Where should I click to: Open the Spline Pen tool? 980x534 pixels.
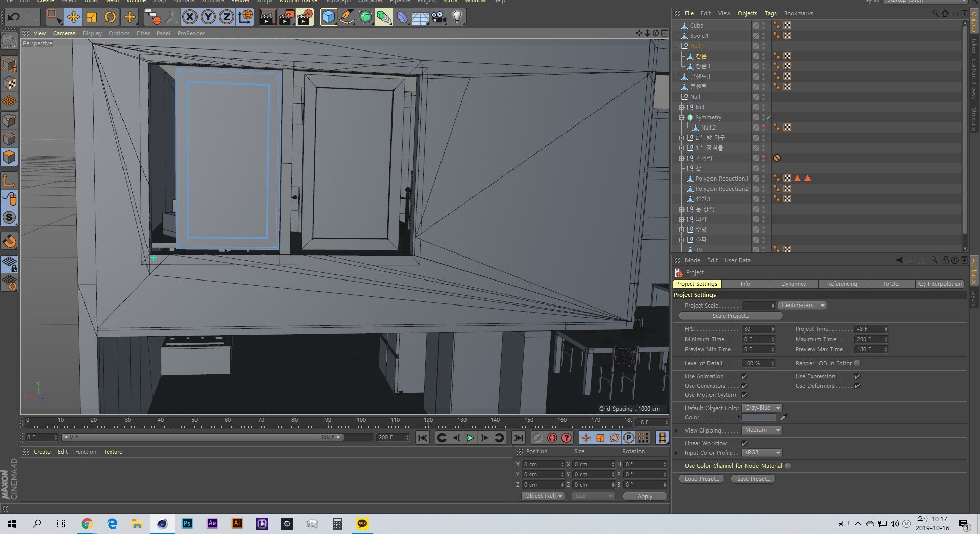click(347, 17)
